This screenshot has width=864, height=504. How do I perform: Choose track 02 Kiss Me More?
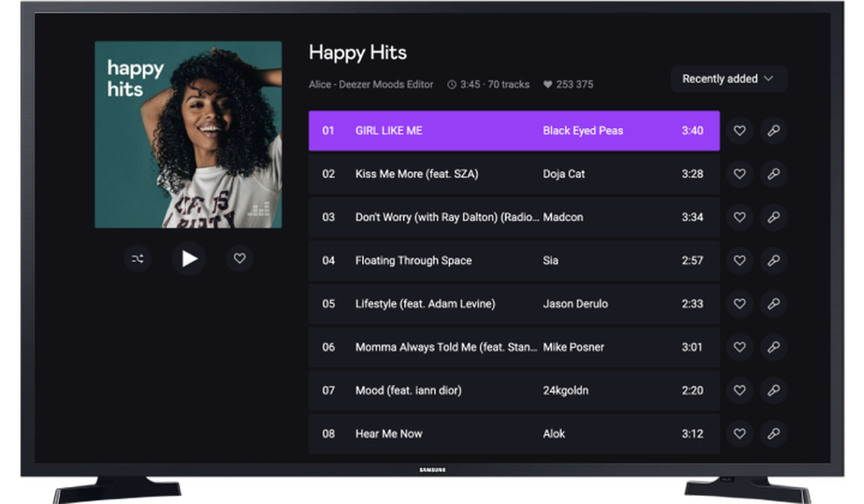click(x=514, y=174)
